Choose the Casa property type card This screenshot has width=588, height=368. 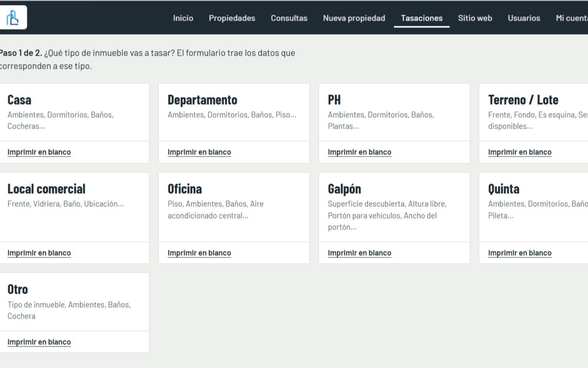[x=75, y=112]
